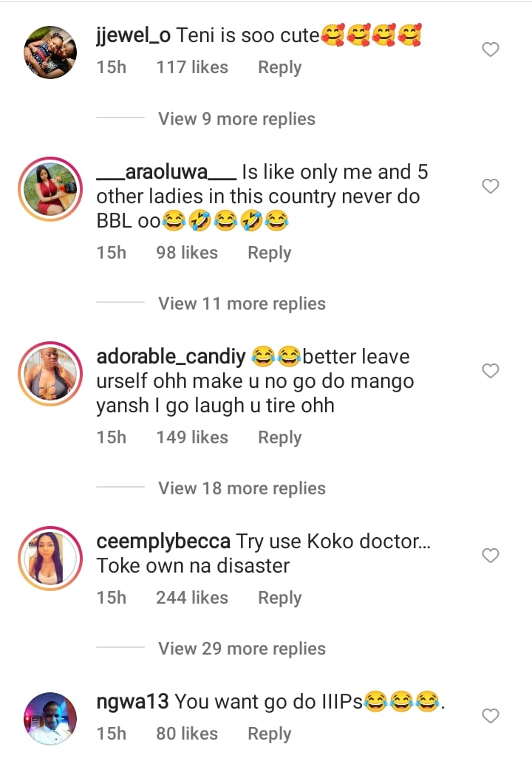Expand 'View 29 more replies'
The height and width of the screenshot is (778, 532).
pos(242,649)
